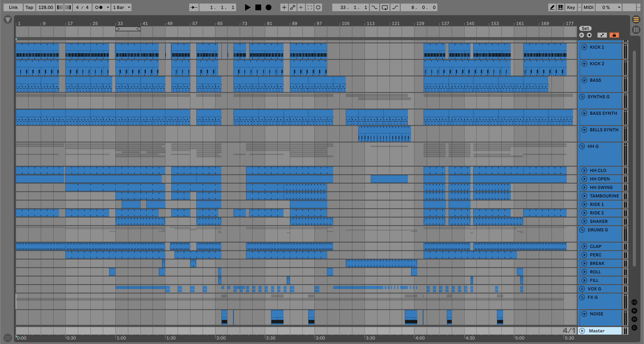644x344 pixels.
Task: Click the 128.00 tempo field
Action: click(45, 7)
